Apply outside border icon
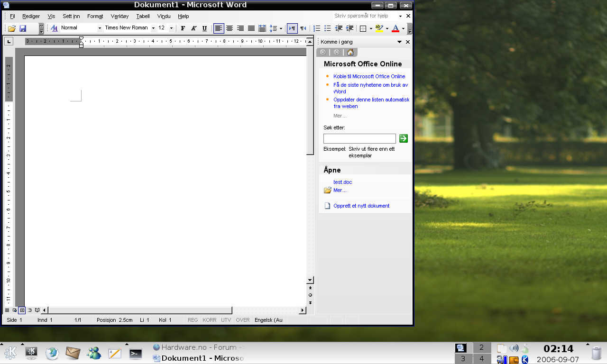The height and width of the screenshot is (364, 607). click(x=363, y=28)
